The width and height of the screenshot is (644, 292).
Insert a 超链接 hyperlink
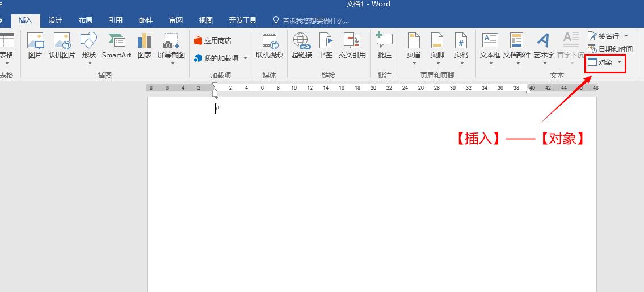tap(301, 45)
